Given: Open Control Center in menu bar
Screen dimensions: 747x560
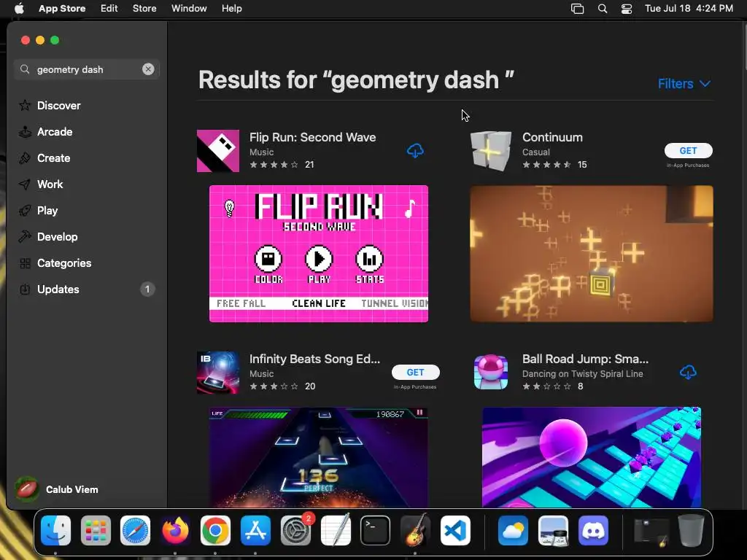Looking at the screenshot, I should click(x=627, y=9).
